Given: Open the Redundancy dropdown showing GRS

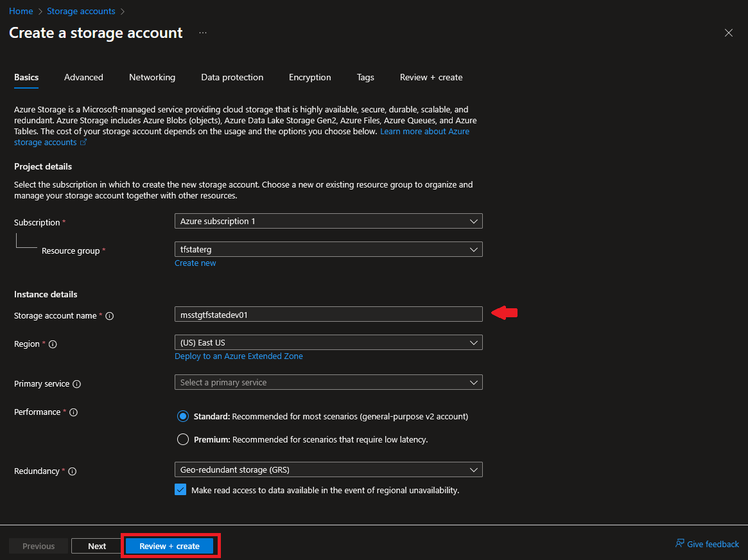Looking at the screenshot, I should click(329, 470).
